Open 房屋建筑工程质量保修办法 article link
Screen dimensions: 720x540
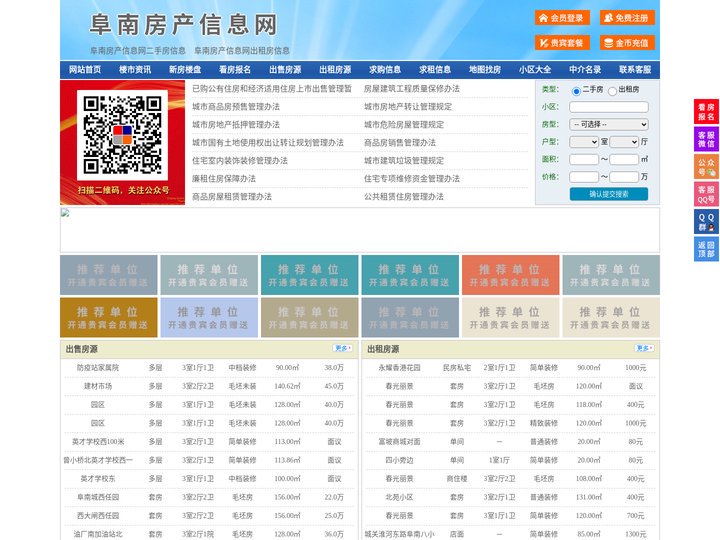click(x=412, y=89)
